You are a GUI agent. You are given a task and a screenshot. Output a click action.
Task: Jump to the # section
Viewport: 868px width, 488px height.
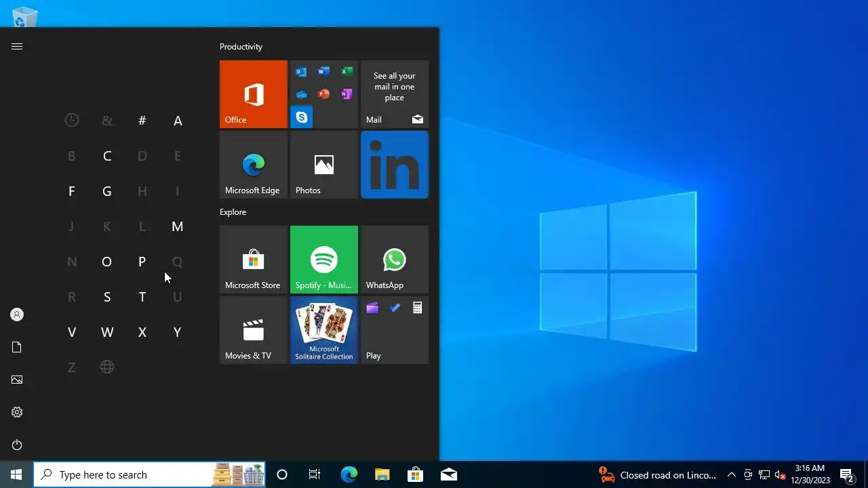(x=142, y=121)
